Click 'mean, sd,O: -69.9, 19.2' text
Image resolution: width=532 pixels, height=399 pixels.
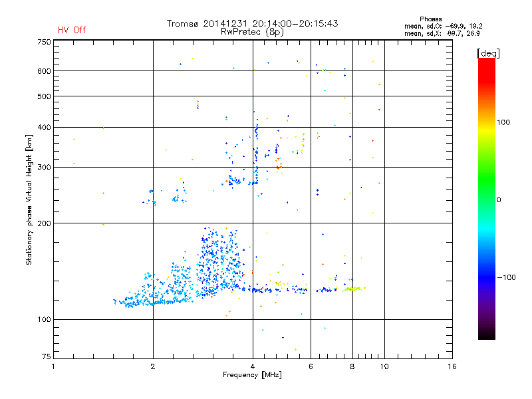click(443, 26)
